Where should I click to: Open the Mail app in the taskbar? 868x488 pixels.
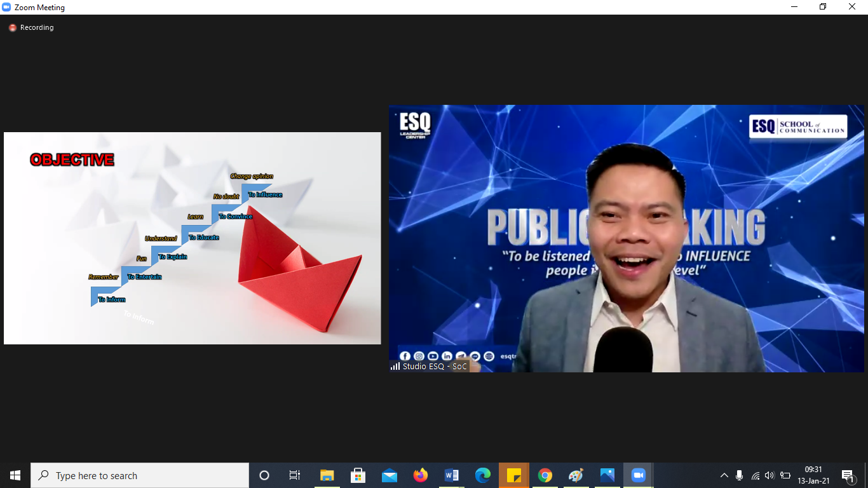click(390, 475)
